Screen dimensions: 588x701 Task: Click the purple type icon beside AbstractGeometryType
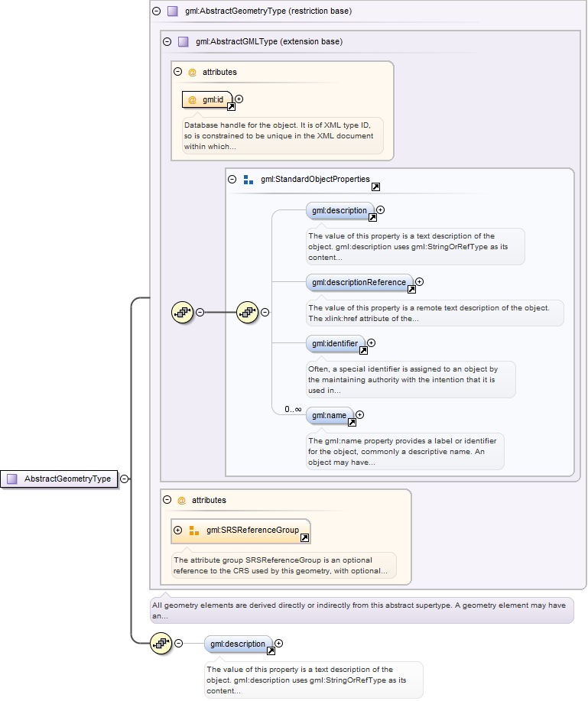tap(11, 479)
